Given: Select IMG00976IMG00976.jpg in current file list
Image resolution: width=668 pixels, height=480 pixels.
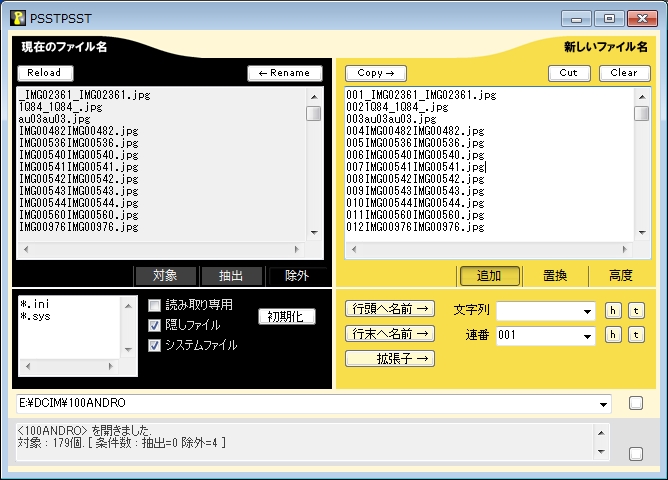Looking at the screenshot, I should coord(79,227).
